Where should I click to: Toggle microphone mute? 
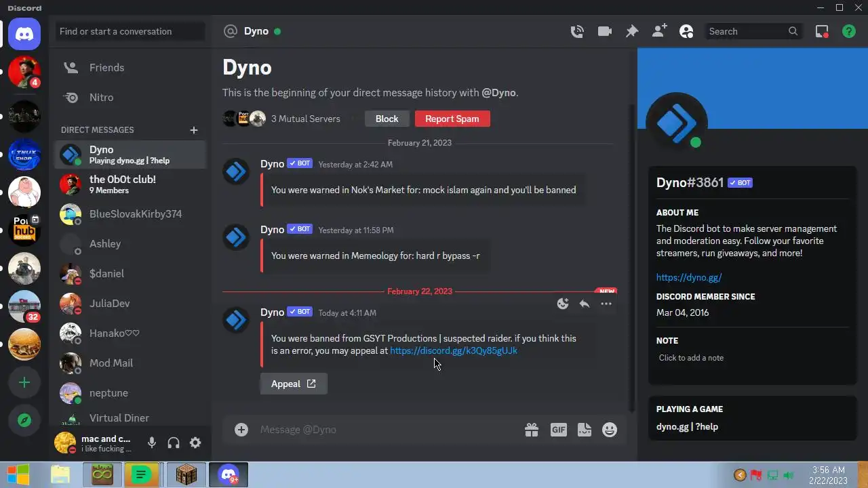click(x=152, y=443)
